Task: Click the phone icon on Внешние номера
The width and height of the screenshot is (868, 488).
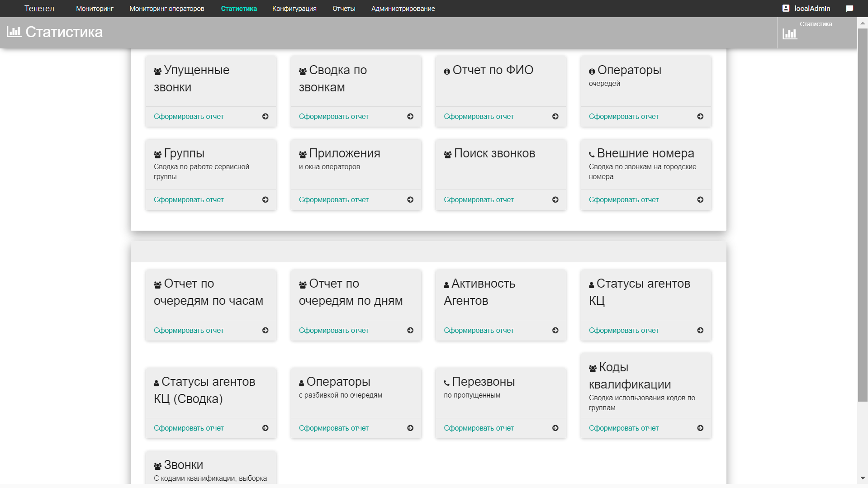Action: (592, 155)
